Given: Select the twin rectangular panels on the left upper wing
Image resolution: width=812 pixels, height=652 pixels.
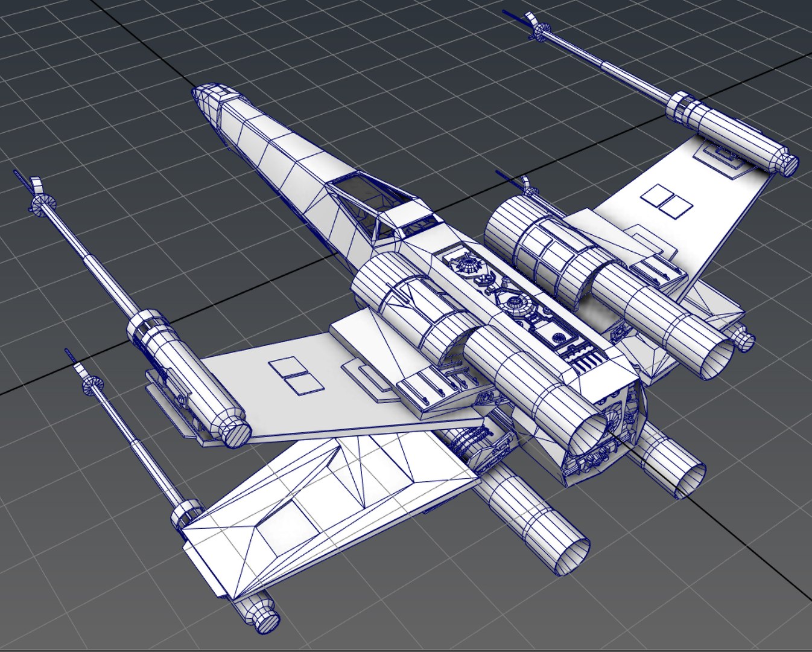Looking at the screenshot, I should click(x=296, y=376).
